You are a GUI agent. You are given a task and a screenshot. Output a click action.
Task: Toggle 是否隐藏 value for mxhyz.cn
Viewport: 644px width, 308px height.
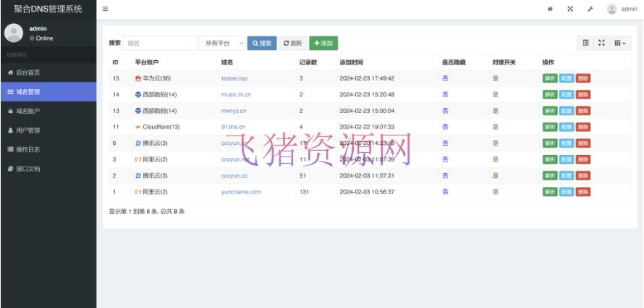click(x=445, y=111)
